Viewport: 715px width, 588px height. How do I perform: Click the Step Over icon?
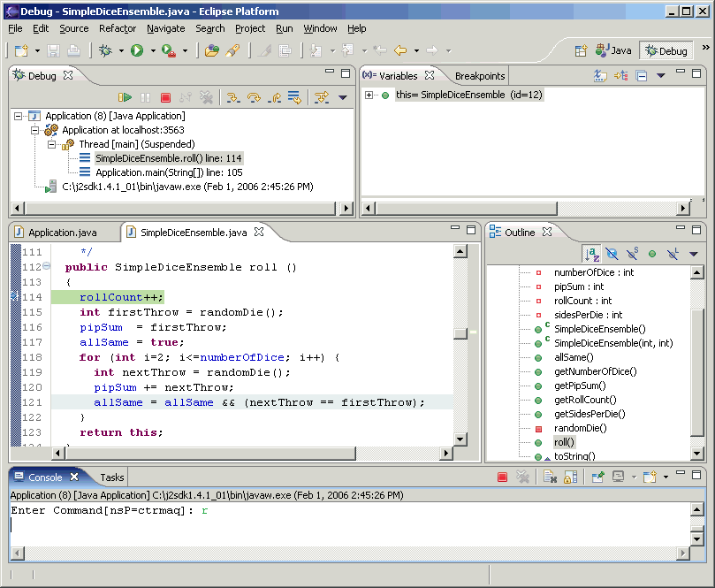pos(254,97)
